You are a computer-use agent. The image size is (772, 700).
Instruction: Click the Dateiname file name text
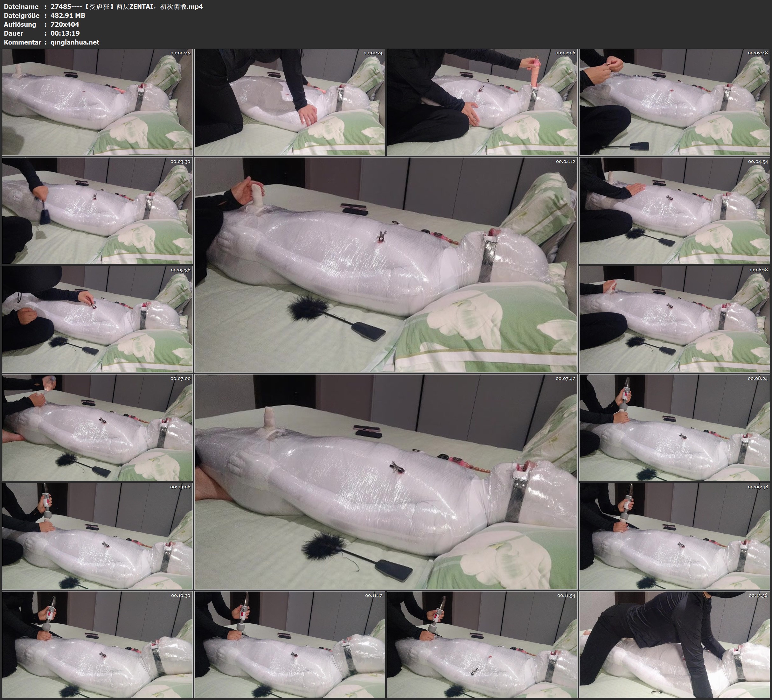126,6
